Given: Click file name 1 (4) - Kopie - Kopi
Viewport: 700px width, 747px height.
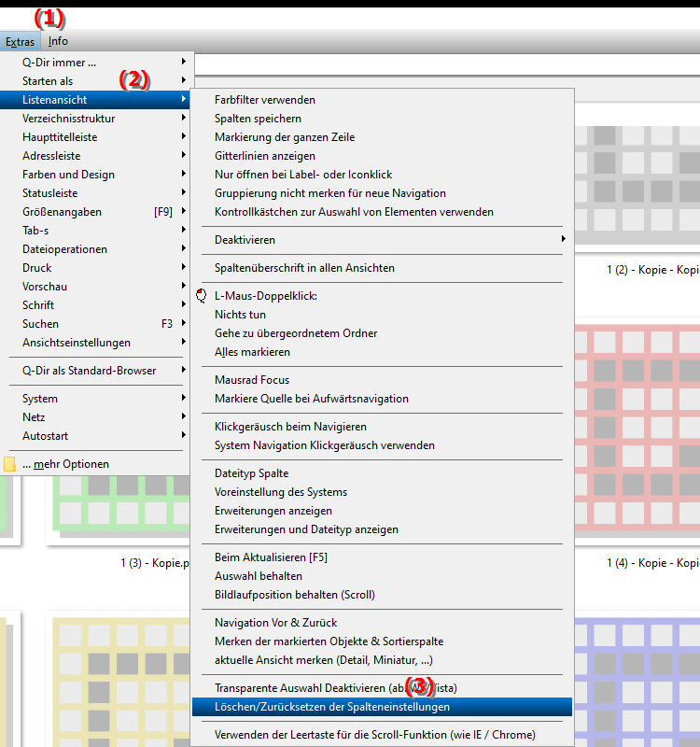Looking at the screenshot, I should 653,563.
